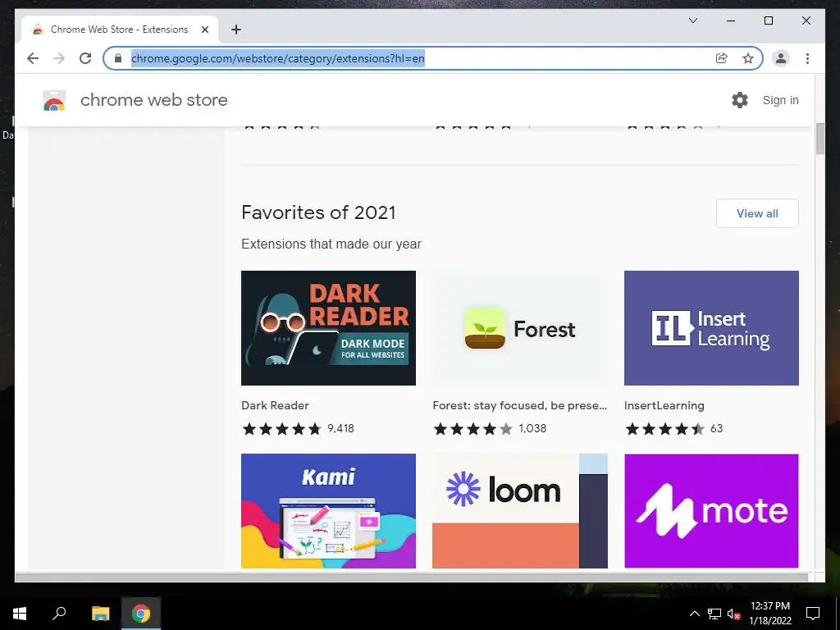Open loom extension banner
Screen dimensions: 840x630
pyautogui.click(x=519, y=510)
